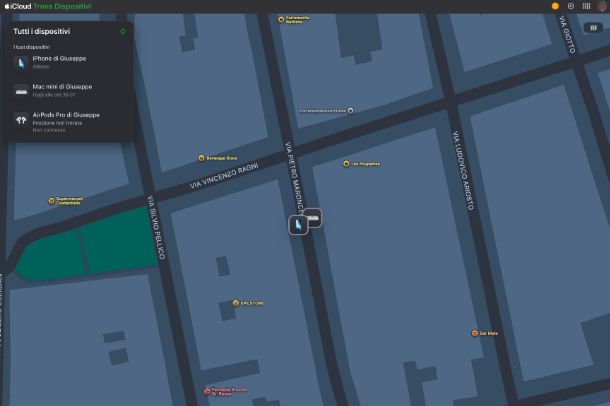Click the AirPods Pro icon in the sidebar

point(21,120)
